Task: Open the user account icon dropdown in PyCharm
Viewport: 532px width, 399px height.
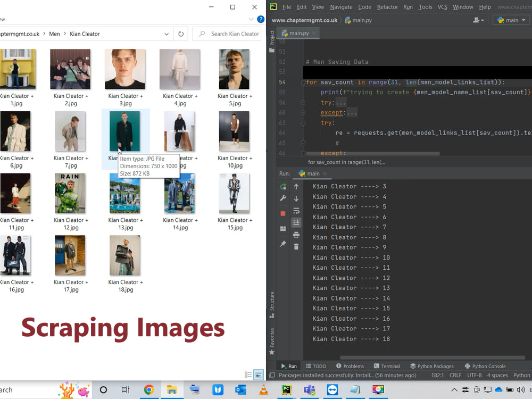Action: click(478, 20)
